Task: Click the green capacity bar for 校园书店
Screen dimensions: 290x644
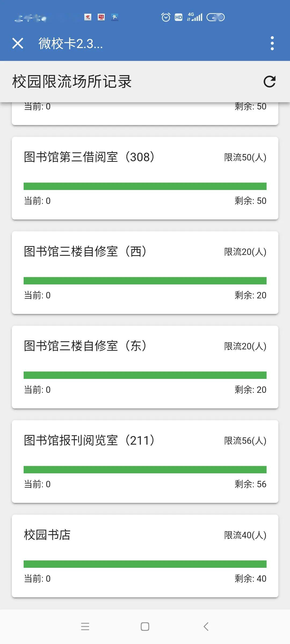Action: coord(145,564)
